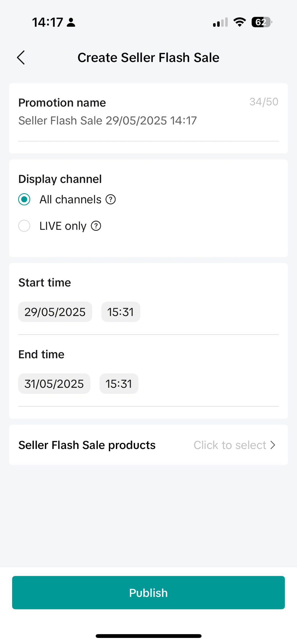
Task: Open the end date picker 31/05/2025
Action: coord(54,384)
